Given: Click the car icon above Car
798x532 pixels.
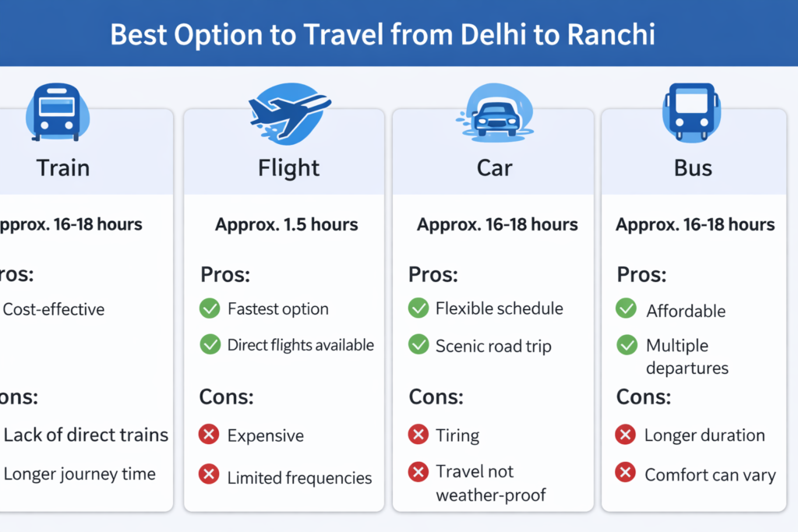Looking at the screenshot, I should click(x=494, y=116).
